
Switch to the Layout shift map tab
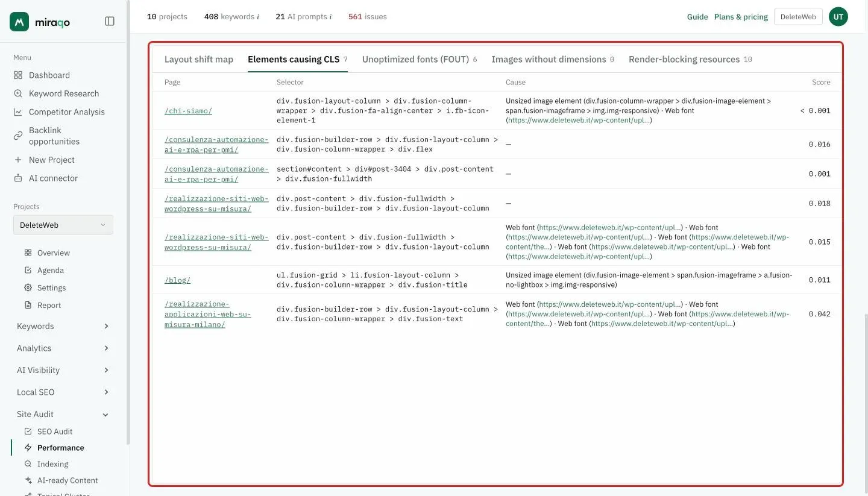[199, 59]
